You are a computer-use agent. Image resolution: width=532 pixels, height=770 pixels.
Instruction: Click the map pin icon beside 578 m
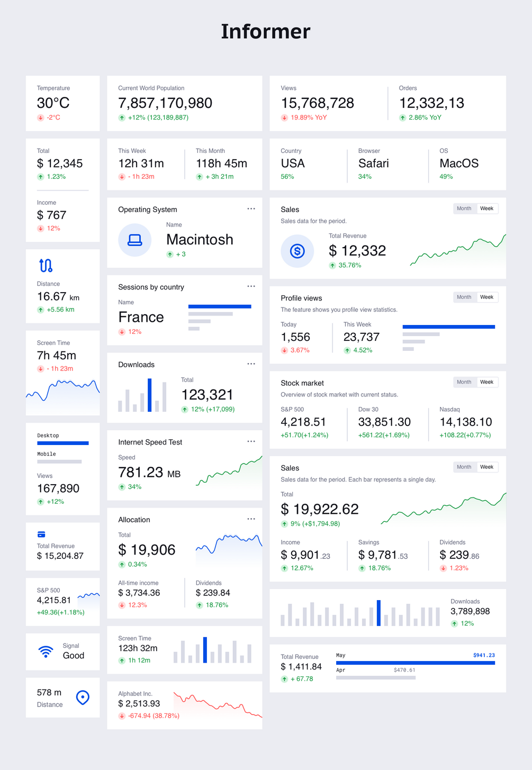pos(83,697)
